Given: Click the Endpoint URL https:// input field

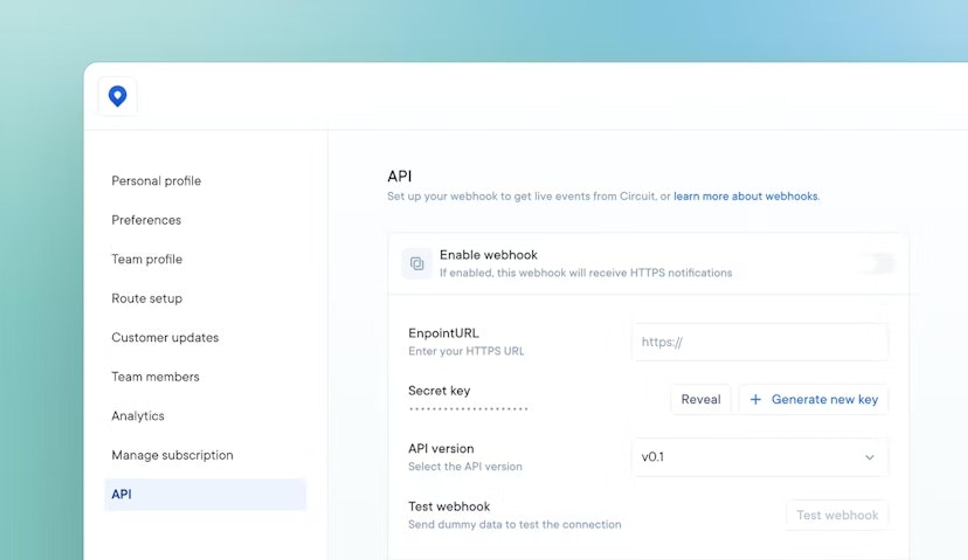Looking at the screenshot, I should point(760,342).
